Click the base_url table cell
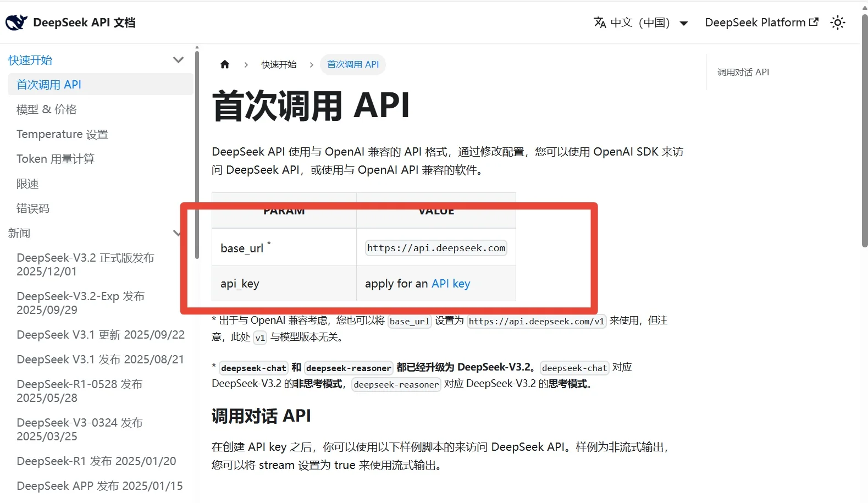This screenshot has height=503, width=868. pos(284,247)
